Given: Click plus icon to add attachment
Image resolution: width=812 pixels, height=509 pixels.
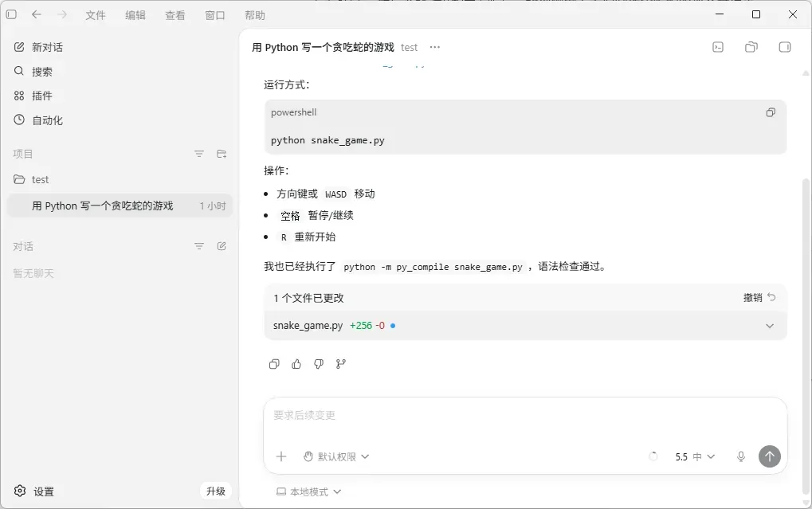Looking at the screenshot, I should tap(281, 456).
